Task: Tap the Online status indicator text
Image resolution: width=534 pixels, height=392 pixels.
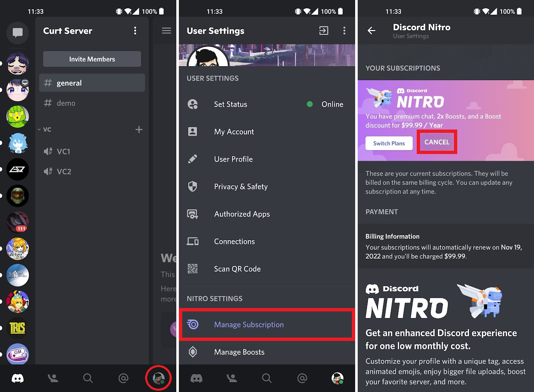Action: coord(332,104)
